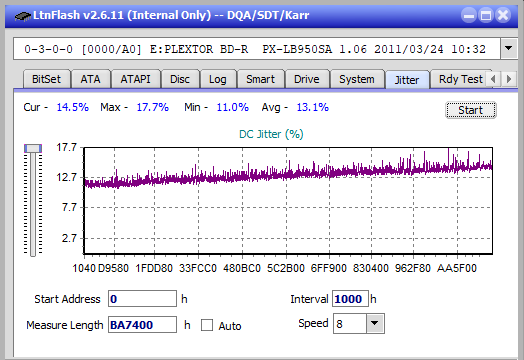Click the Min jitter value 11.0%
This screenshot has height=360, width=524.
pos(233,107)
